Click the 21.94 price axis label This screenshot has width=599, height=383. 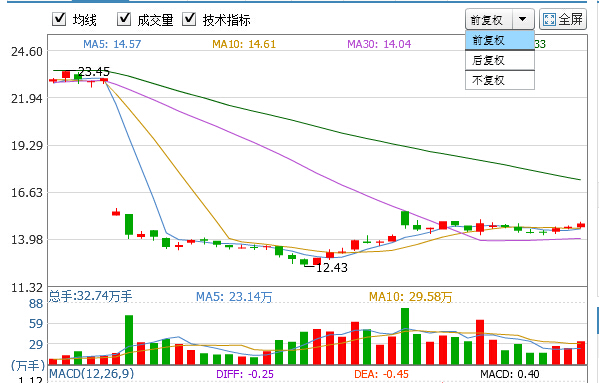coord(27,99)
